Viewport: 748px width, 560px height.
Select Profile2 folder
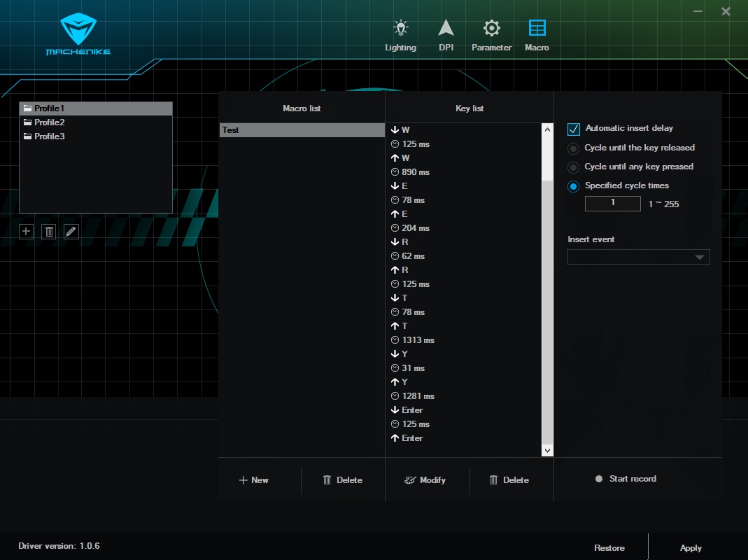click(95, 122)
